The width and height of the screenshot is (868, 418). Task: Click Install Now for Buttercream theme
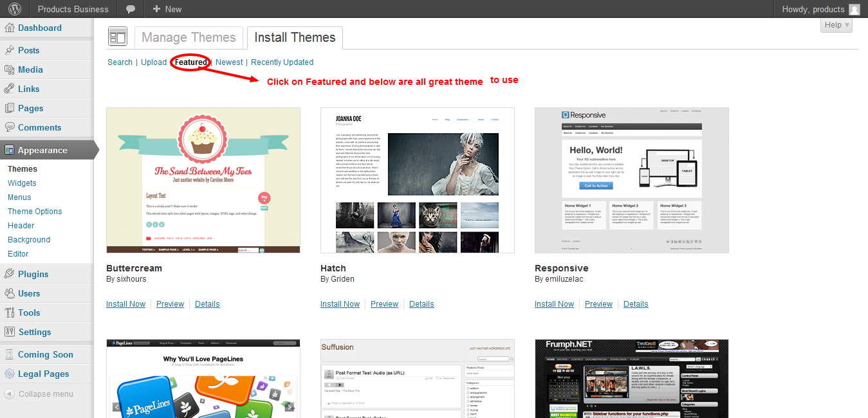[126, 304]
